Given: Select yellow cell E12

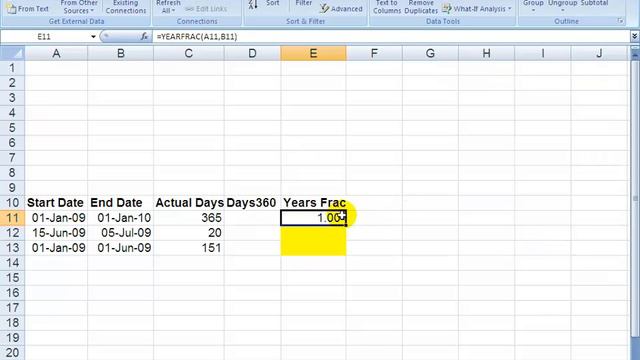Looking at the screenshot, I should tap(313, 233).
